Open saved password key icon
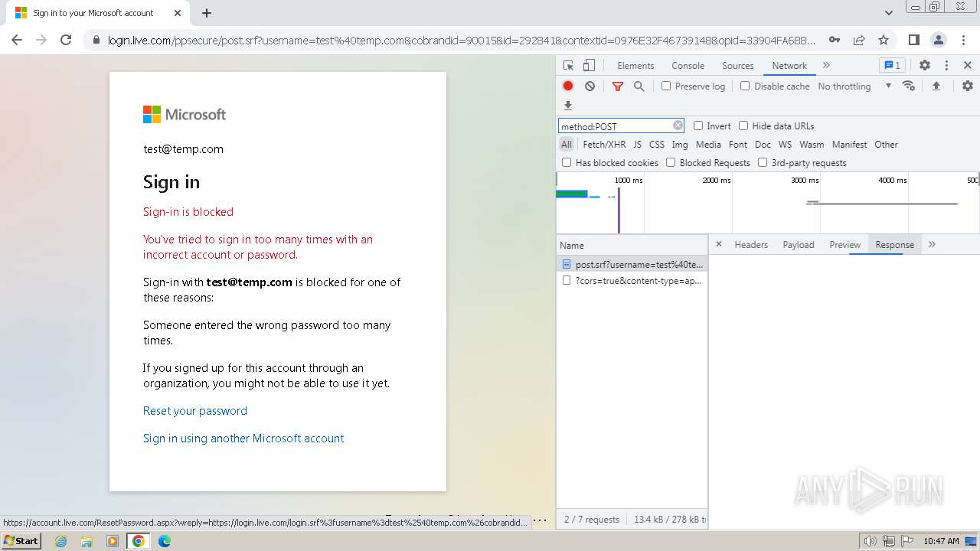The image size is (980, 551). [835, 40]
